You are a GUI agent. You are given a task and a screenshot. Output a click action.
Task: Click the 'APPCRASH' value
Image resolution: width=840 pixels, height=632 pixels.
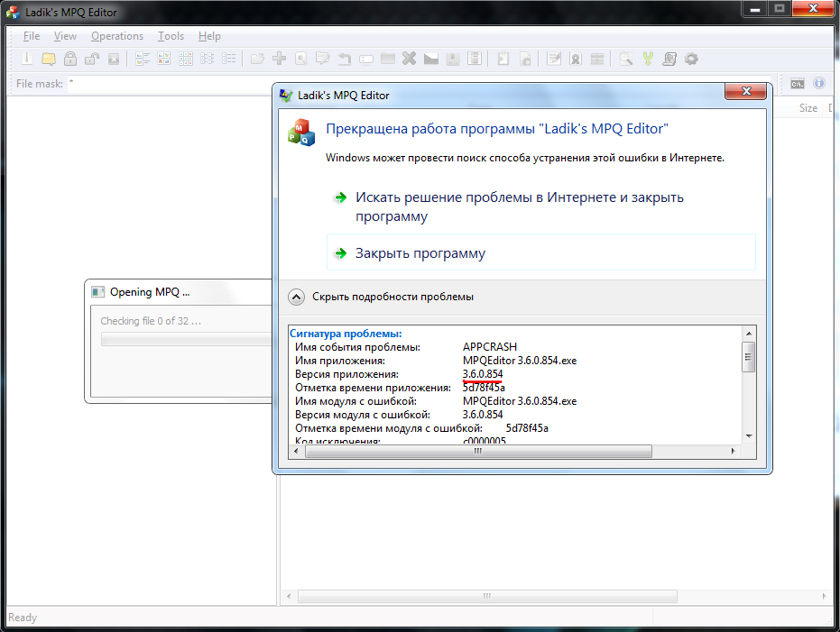click(x=490, y=347)
